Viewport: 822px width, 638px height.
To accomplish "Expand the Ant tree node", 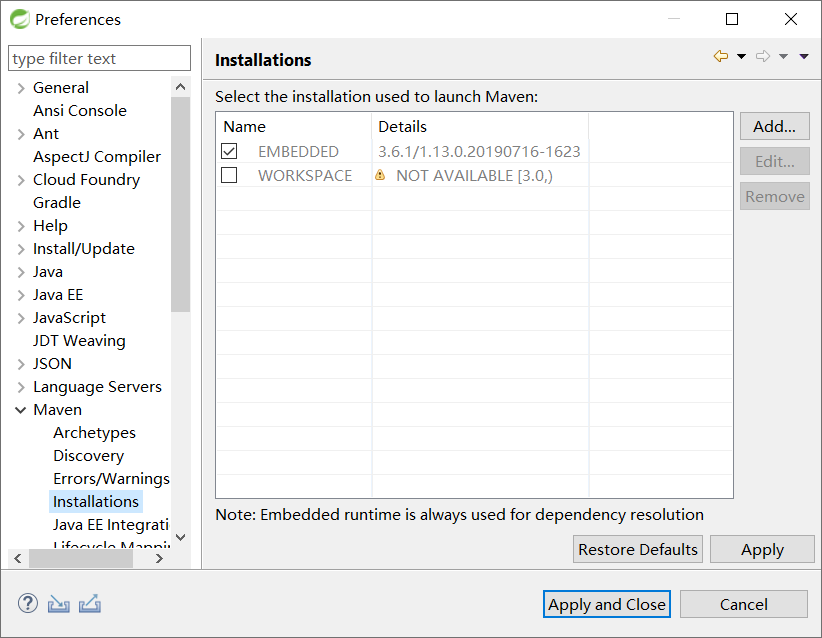I will click(x=21, y=134).
